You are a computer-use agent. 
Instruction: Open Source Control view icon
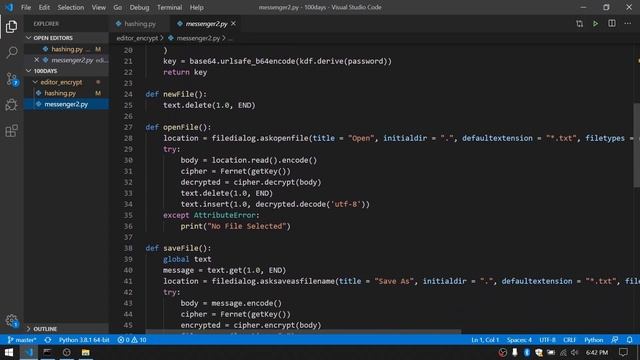coord(11,79)
